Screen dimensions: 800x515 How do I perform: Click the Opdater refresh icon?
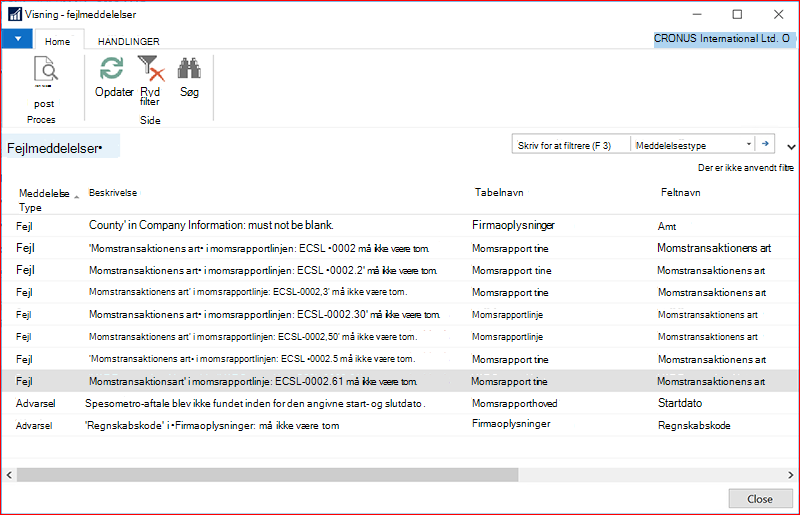click(111, 68)
